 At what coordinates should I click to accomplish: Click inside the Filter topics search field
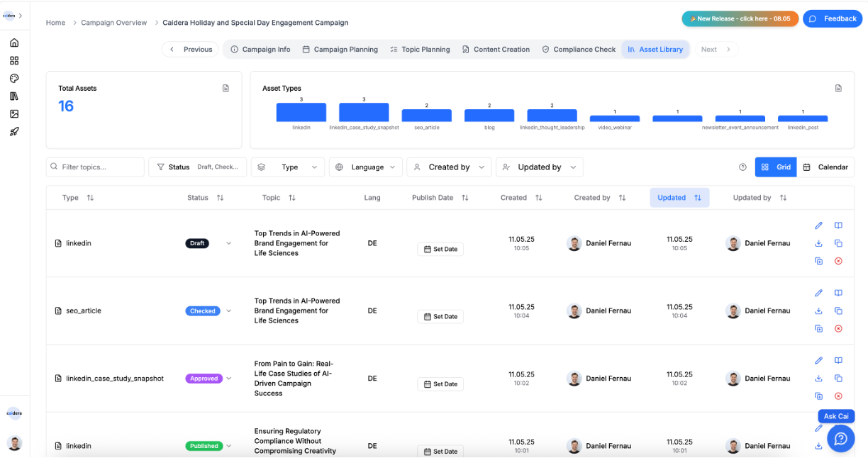(95, 167)
